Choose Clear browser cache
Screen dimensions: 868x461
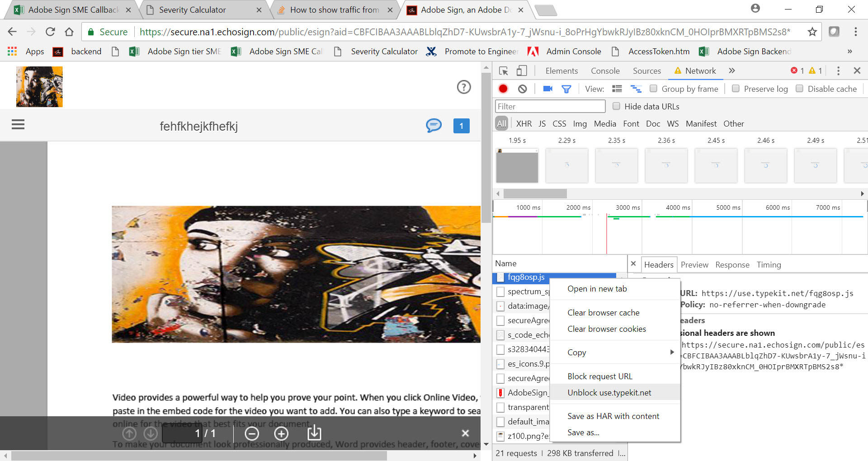tap(615, 313)
